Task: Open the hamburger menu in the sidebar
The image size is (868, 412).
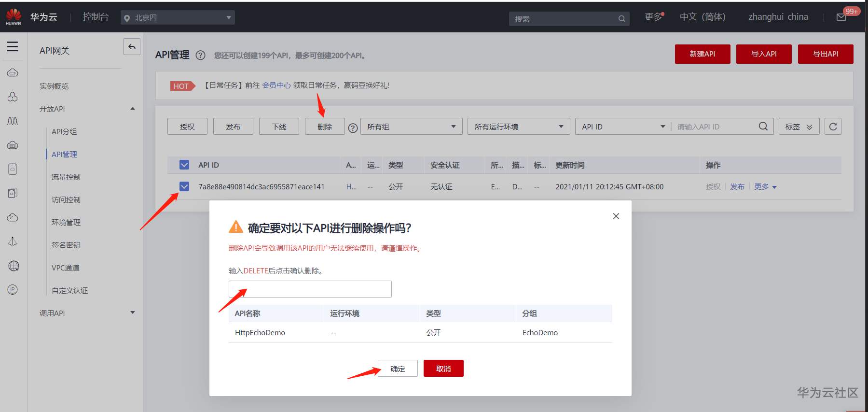Action: (x=13, y=46)
